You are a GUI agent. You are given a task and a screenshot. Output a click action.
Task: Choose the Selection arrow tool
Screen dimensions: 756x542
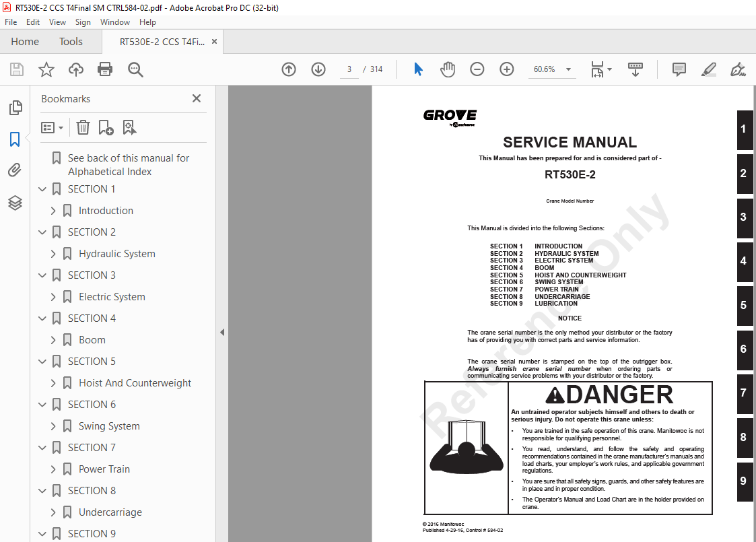pos(418,69)
